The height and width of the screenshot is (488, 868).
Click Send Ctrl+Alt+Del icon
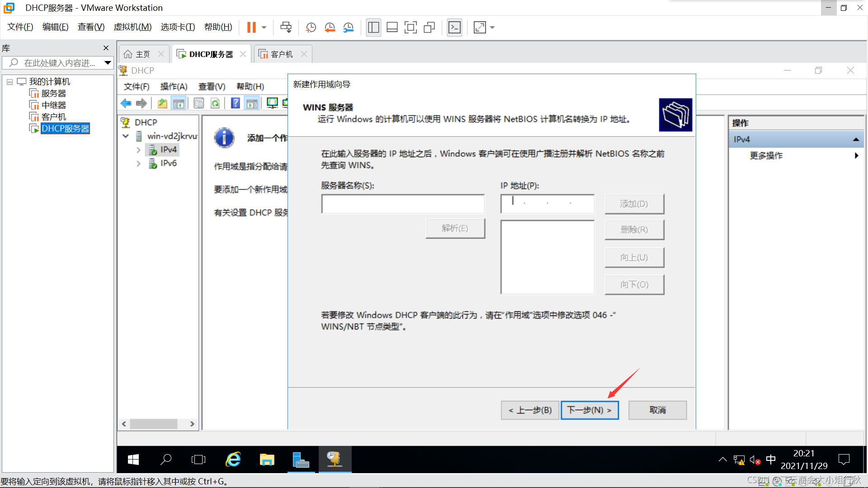tap(286, 28)
